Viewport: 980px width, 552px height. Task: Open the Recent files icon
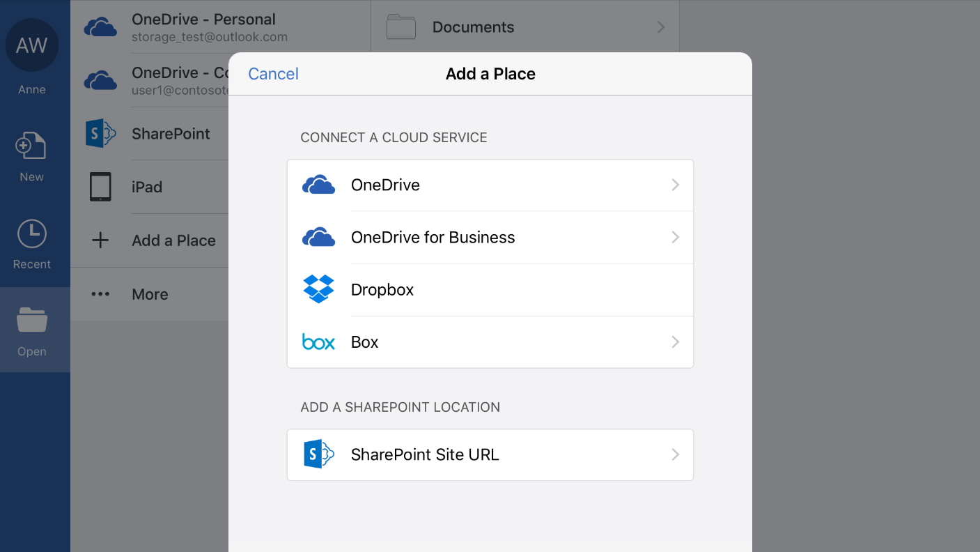click(x=31, y=233)
